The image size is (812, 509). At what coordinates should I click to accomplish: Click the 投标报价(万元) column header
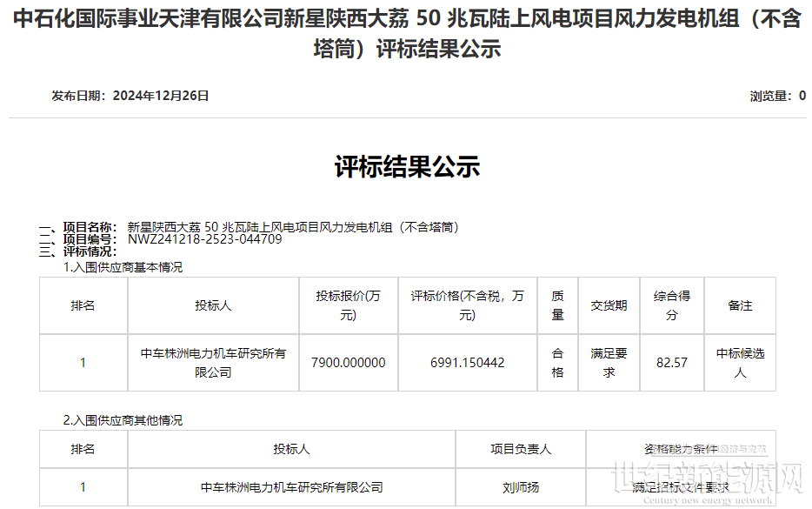click(x=349, y=305)
